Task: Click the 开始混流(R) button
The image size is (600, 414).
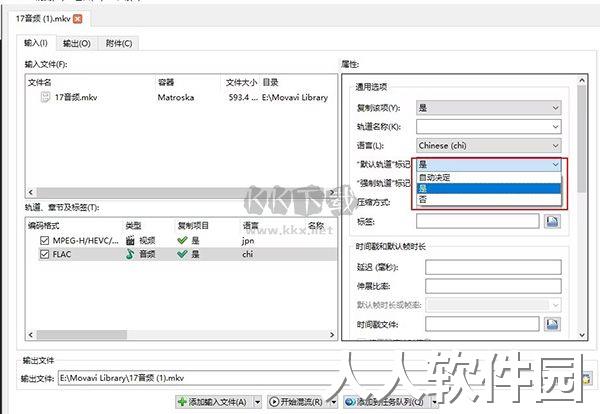Action: point(298,402)
